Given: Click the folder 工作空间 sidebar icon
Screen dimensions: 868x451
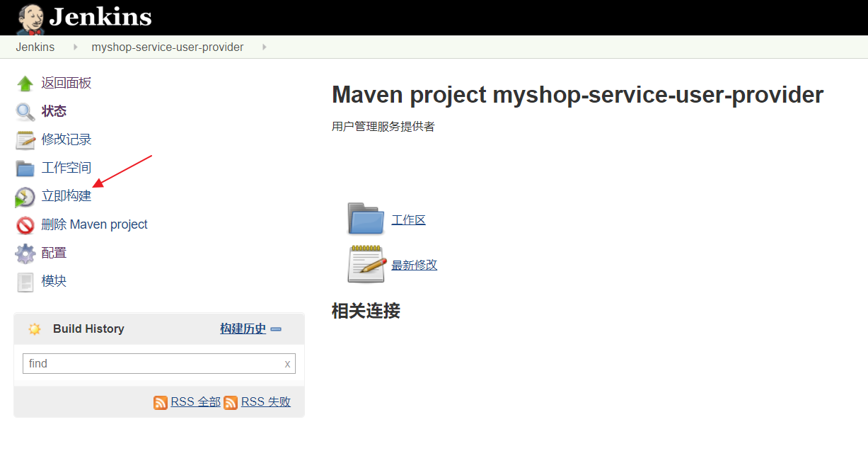Looking at the screenshot, I should (x=25, y=169).
